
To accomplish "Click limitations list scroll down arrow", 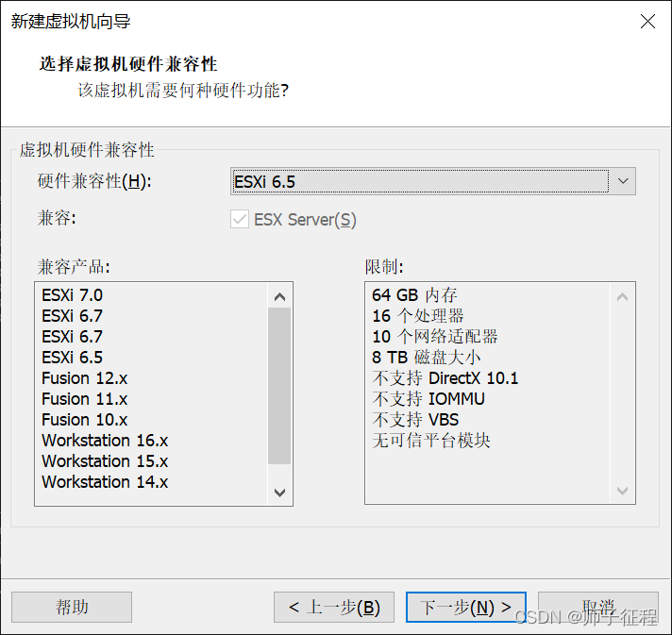I will [622, 491].
